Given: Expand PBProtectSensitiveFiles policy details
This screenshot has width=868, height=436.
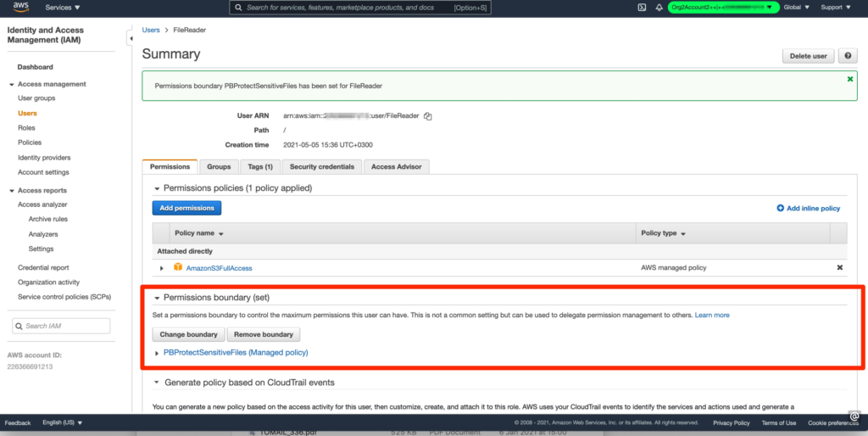Looking at the screenshot, I should (158, 354).
